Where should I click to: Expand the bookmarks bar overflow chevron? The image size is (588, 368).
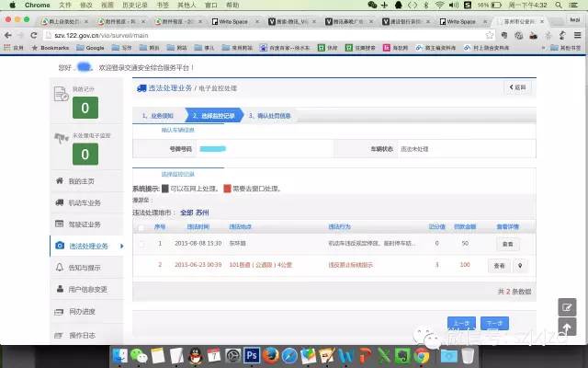click(x=543, y=48)
